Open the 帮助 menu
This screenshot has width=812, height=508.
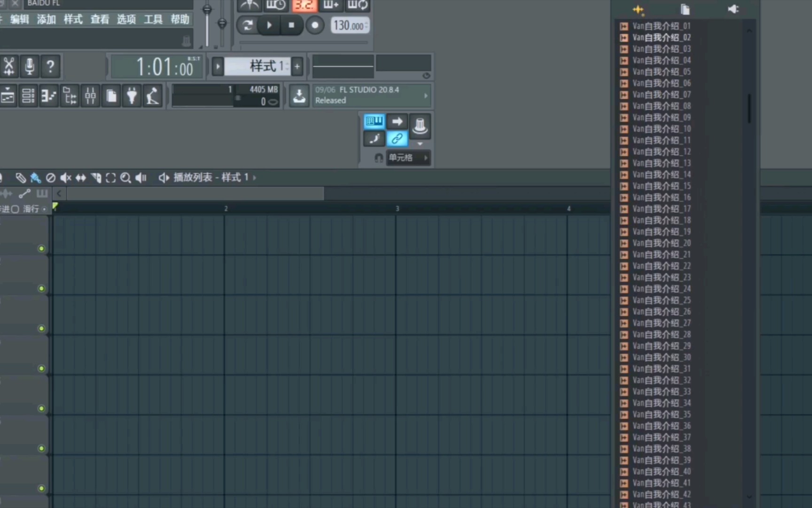tap(180, 19)
